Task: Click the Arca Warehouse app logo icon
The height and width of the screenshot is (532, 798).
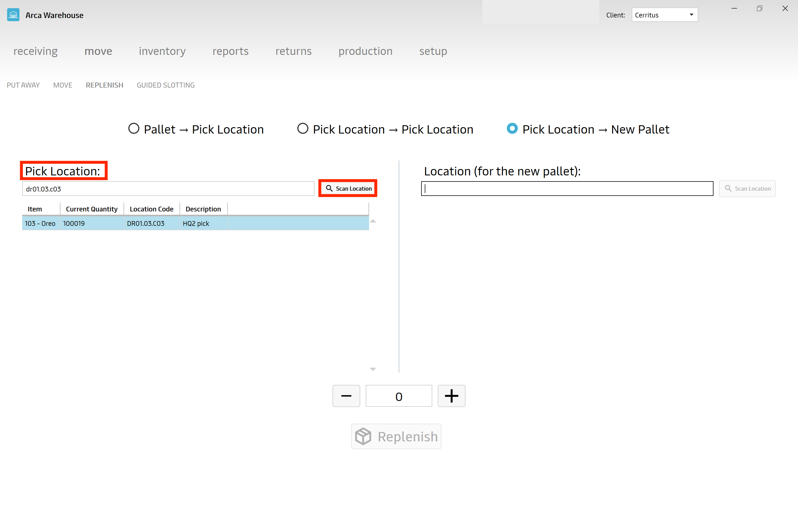Action: click(13, 15)
